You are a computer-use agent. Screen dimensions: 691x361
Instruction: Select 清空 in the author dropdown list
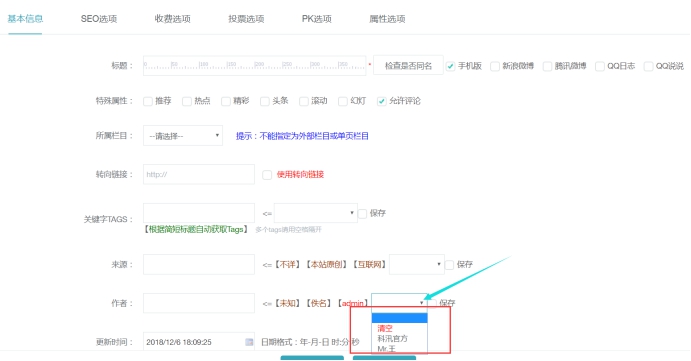[x=385, y=328]
